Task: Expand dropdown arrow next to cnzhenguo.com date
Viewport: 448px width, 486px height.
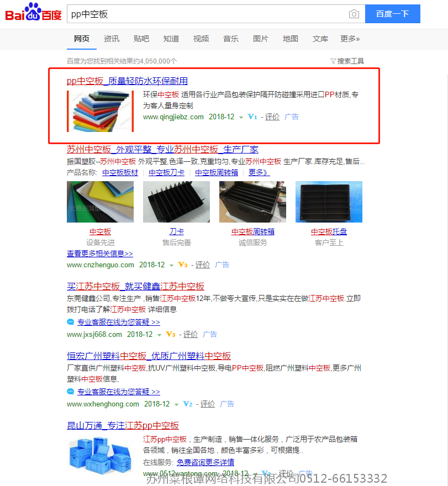Action: (171, 265)
